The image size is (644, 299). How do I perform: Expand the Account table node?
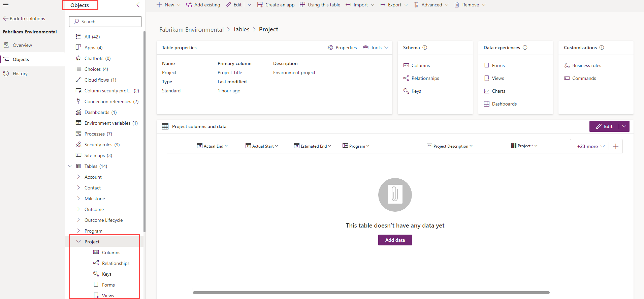(x=78, y=177)
